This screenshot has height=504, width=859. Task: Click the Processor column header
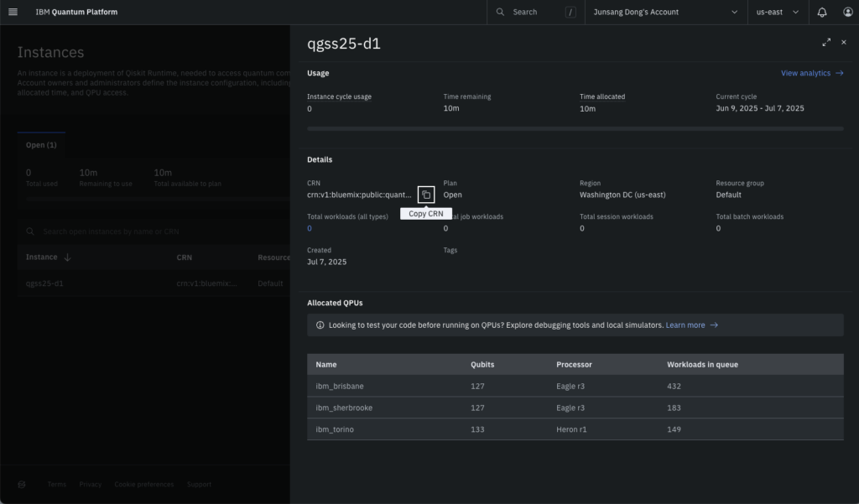(574, 364)
